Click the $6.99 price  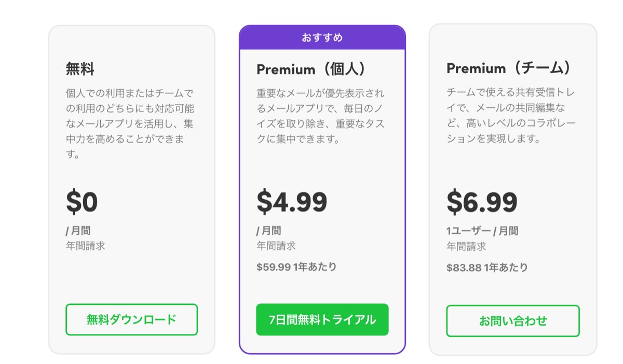coord(482,202)
